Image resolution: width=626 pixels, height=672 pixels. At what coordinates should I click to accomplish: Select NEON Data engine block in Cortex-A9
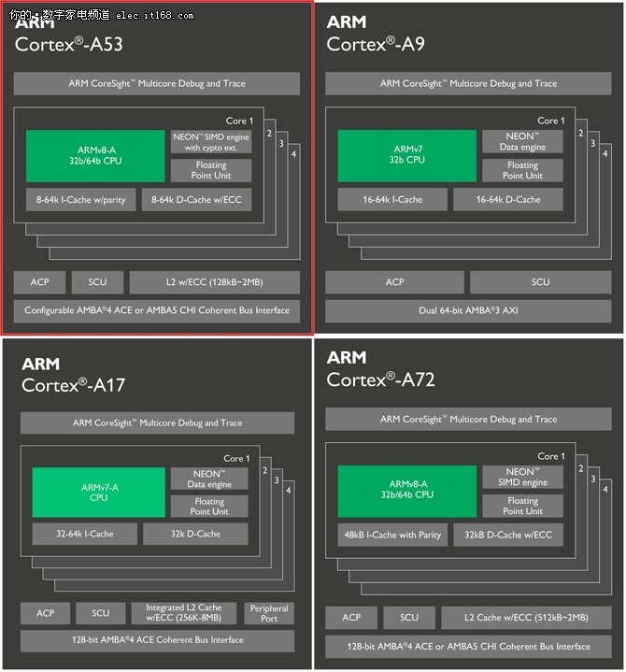(x=522, y=141)
